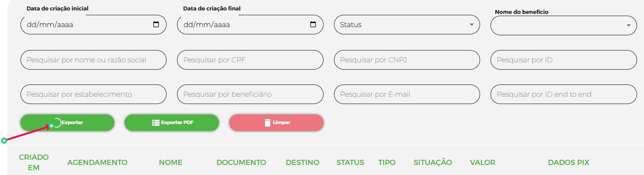Click the table icon on Exportar PDF
644x175 pixels.
click(x=156, y=123)
